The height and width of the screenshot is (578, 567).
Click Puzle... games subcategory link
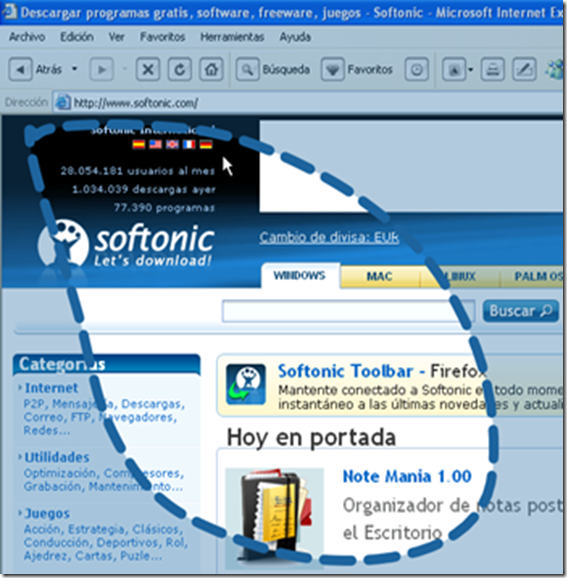coord(141,556)
